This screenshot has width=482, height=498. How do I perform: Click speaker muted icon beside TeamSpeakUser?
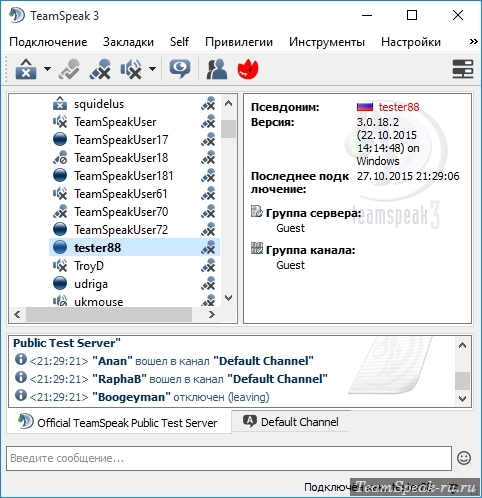click(x=60, y=122)
